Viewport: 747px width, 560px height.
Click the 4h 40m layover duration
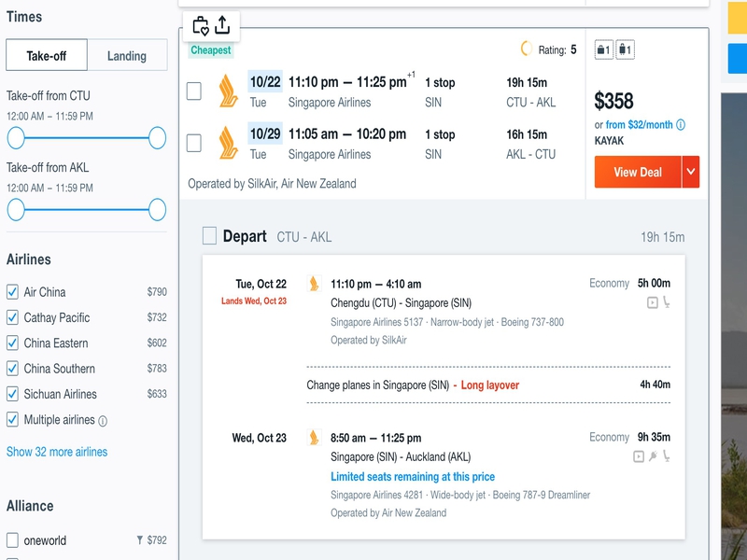655,385
